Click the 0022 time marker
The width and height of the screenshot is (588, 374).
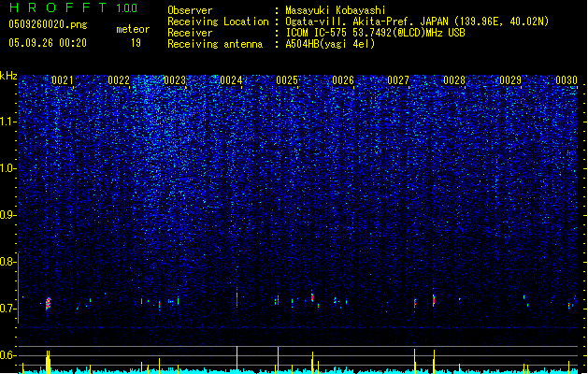click(x=119, y=80)
